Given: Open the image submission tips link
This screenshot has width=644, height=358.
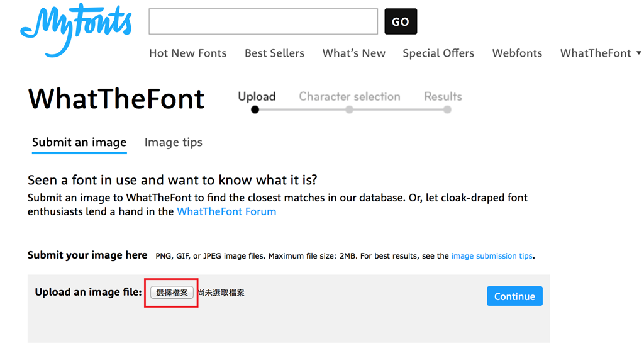Looking at the screenshot, I should [492, 256].
